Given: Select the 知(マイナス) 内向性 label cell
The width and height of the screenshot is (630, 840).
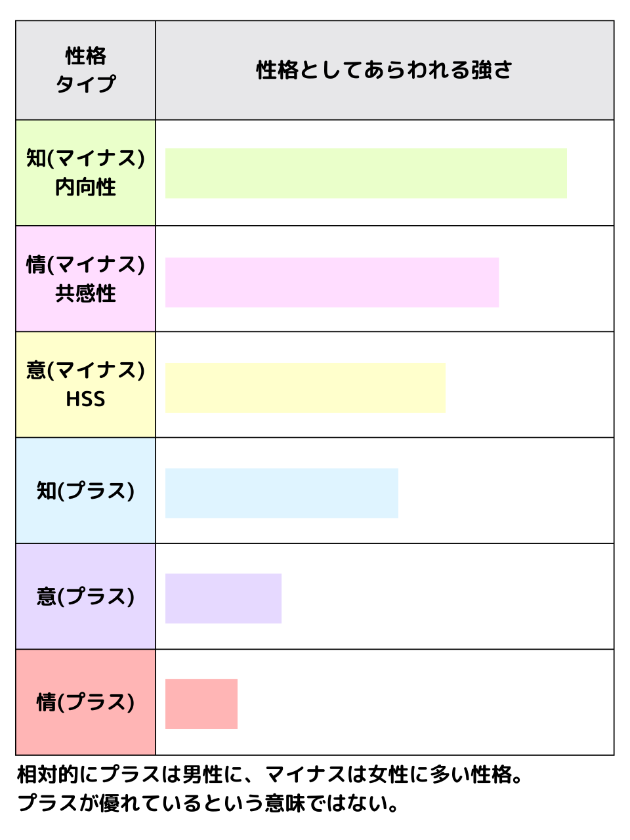Looking at the screenshot, I should pyautogui.click(x=86, y=173).
